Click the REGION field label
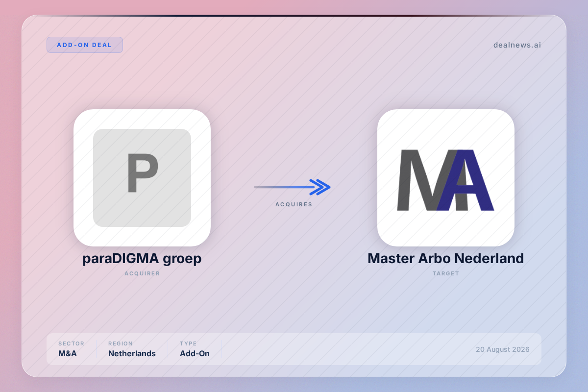 (x=121, y=343)
